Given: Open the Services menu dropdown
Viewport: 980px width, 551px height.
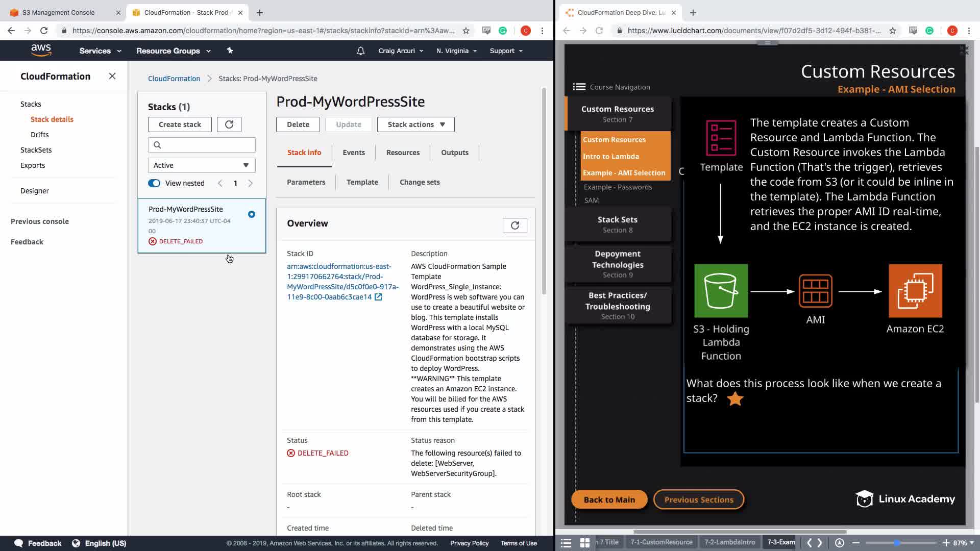Looking at the screenshot, I should point(100,51).
